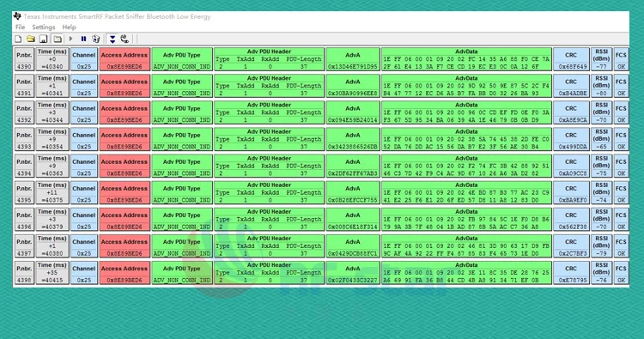Click ADV_NON_CONN_IND type of packet 4394

182,173
